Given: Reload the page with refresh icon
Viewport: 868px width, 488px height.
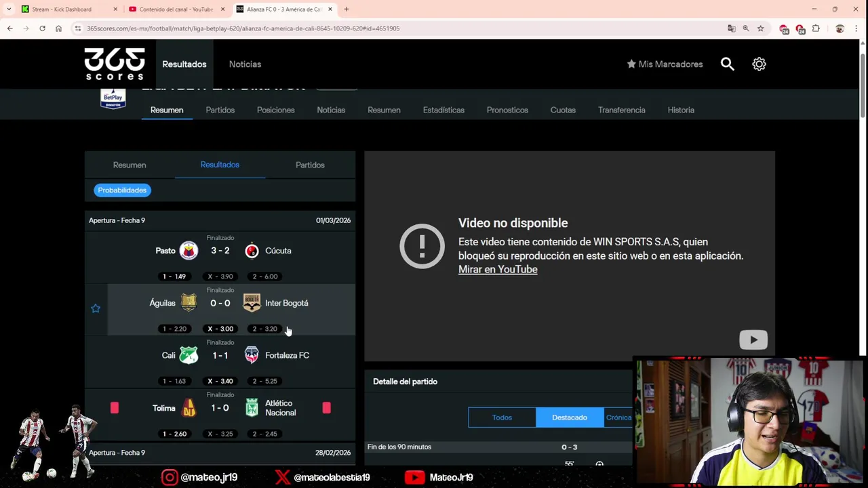Looking at the screenshot, I should tap(42, 28).
